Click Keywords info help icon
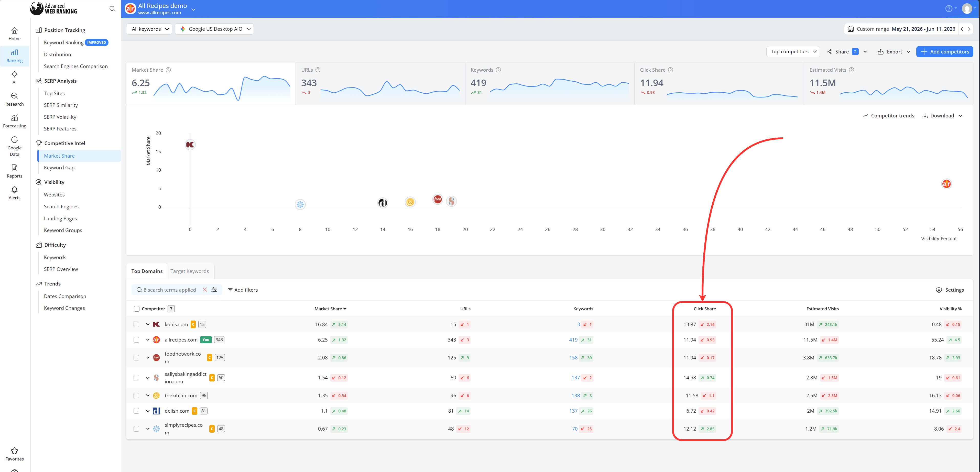This screenshot has width=980, height=472. pos(498,70)
